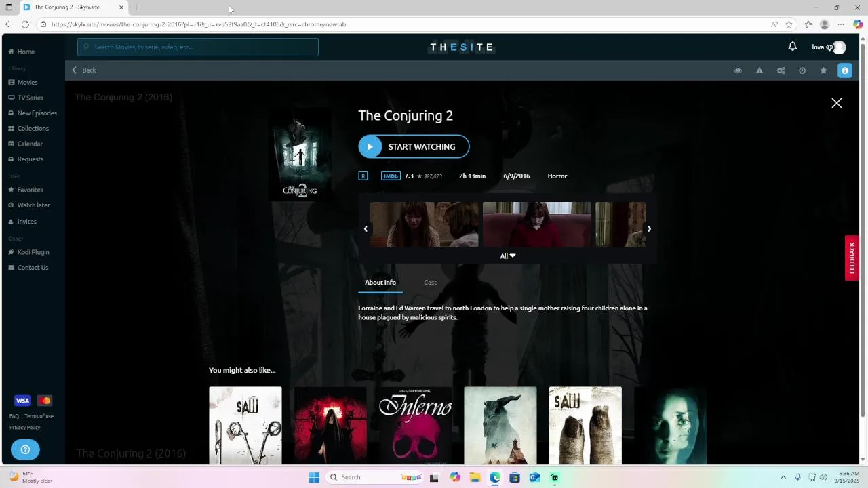The width and height of the screenshot is (868, 488).
Task: Start watching The Conjuring 2
Action: 414,146
